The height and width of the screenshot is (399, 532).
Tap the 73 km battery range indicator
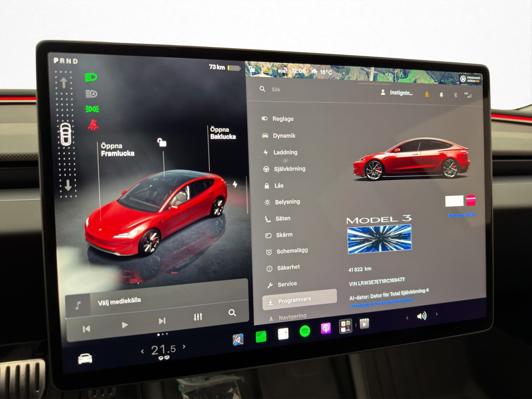pyautogui.click(x=224, y=67)
